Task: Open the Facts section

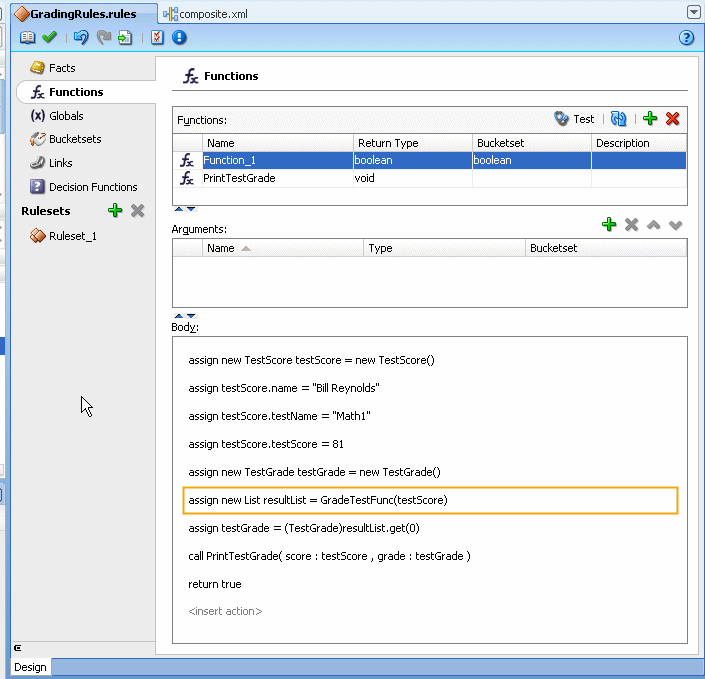Action: tap(53, 68)
